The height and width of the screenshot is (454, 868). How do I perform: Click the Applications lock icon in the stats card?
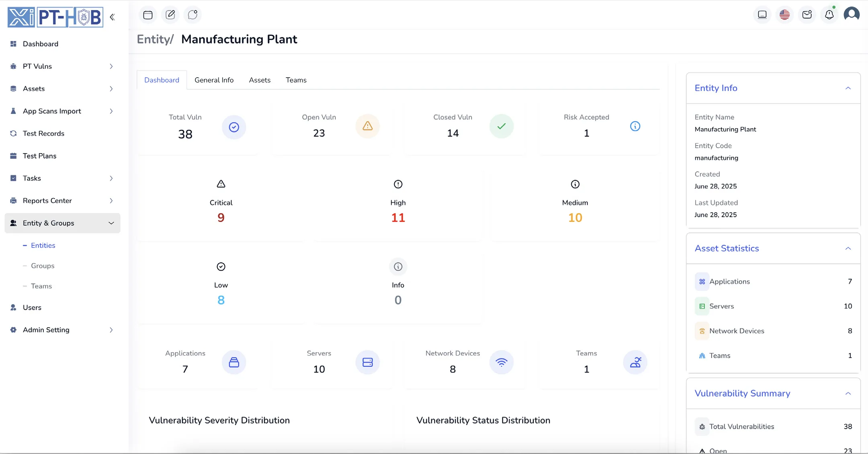coord(234,362)
